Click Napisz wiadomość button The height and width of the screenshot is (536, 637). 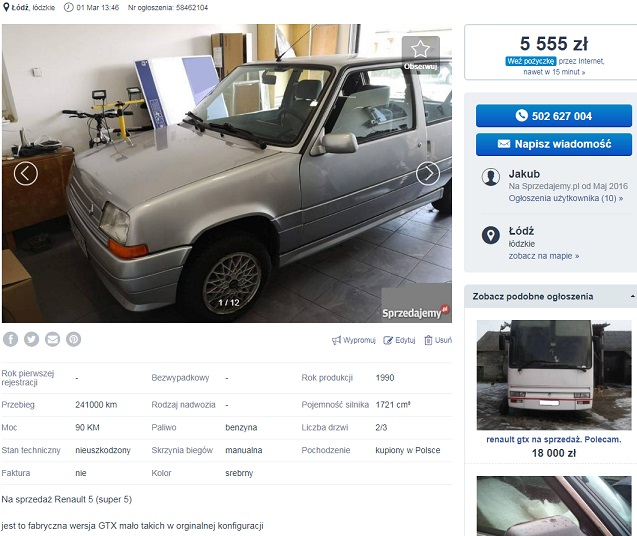tap(554, 144)
